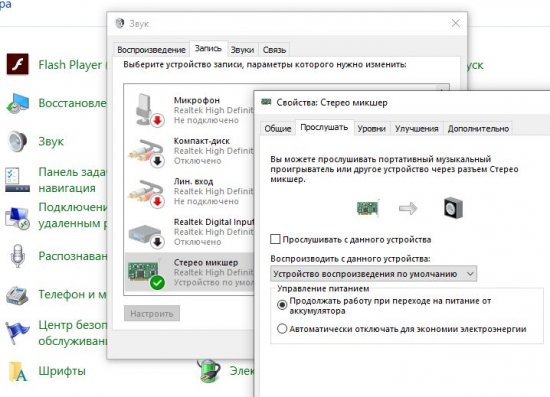Screen dimensions: 550x397
Task: Open the Общие properties tab
Action: (278, 129)
